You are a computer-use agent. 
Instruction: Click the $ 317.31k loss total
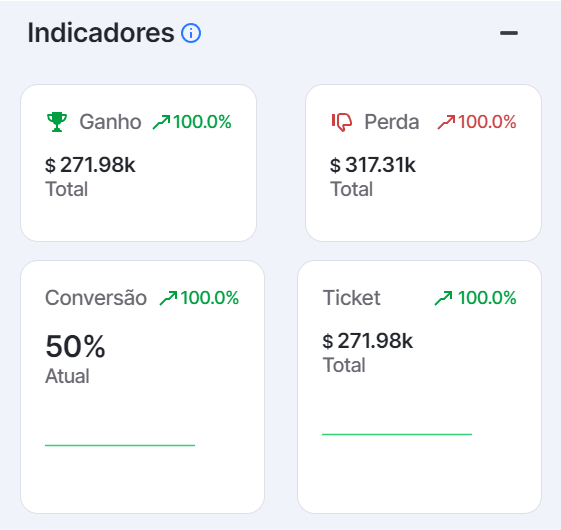tap(373, 165)
